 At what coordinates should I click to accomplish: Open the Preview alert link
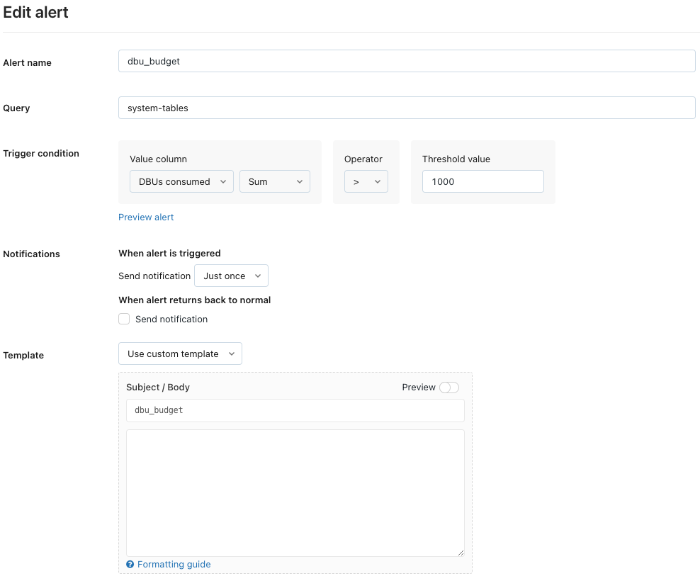(x=146, y=217)
